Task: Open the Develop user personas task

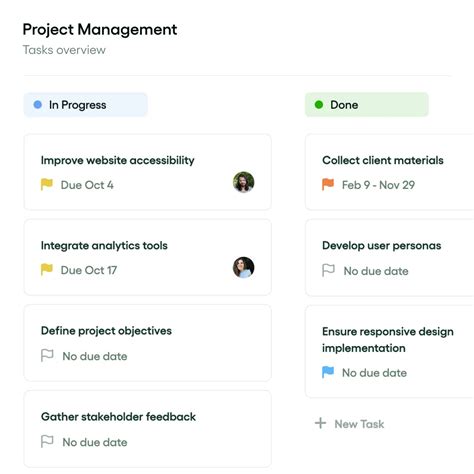Action: pos(389,257)
